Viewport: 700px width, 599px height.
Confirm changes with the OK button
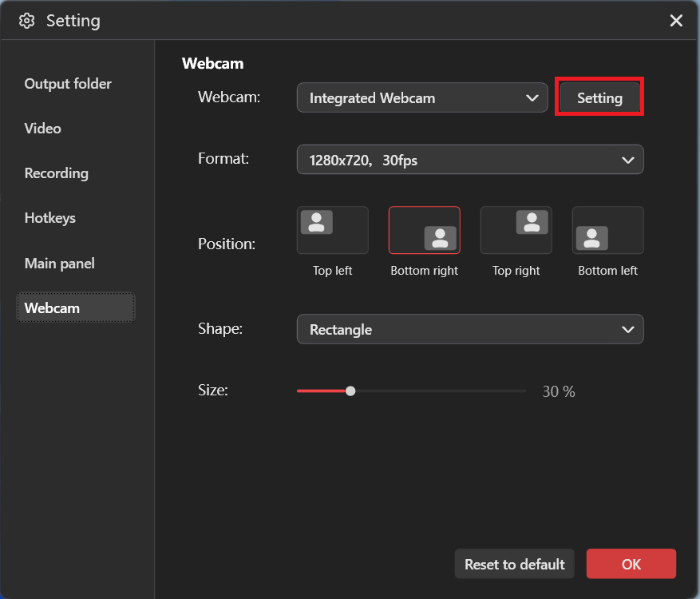(x=631, y=564)
